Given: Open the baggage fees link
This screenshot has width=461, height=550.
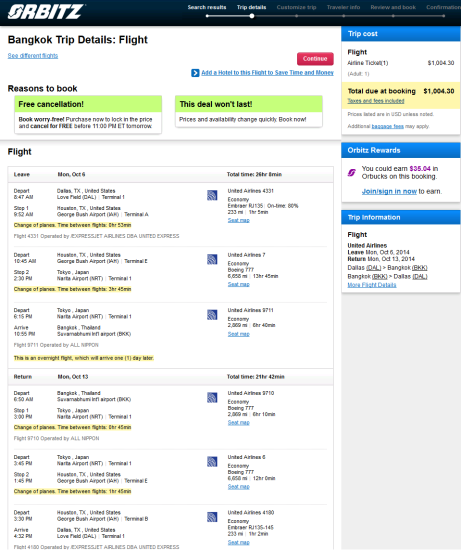Looking at the screenshot, I should [x=387, y=126].
